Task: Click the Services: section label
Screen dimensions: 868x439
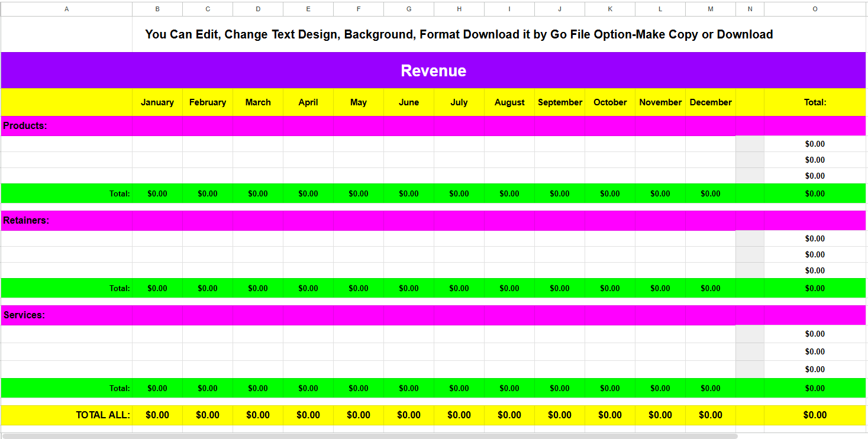Action: (24, 315)
